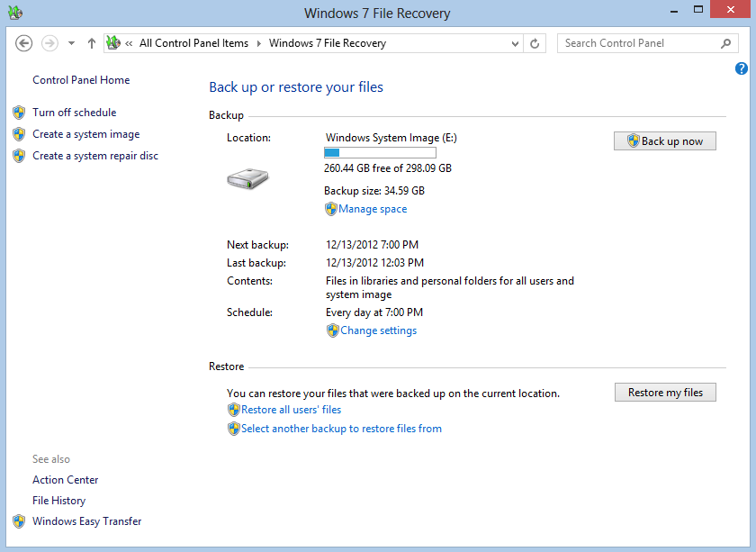Image resolution: width=756 pixels, height=552 pixels.
Task: Click the Forward navigation arrow
Action: pos(49,43)
